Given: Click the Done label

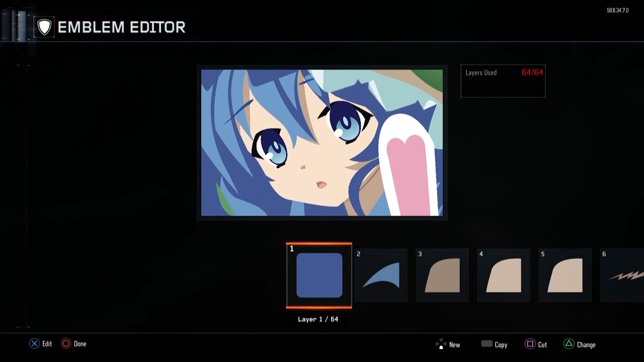Looking at the screenshot, I should pyautogui.click(x=80, y=344).
